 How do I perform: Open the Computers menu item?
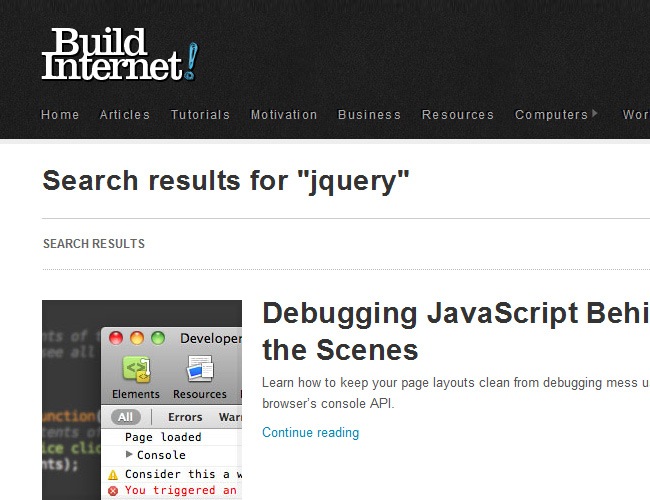coord(551,114)
